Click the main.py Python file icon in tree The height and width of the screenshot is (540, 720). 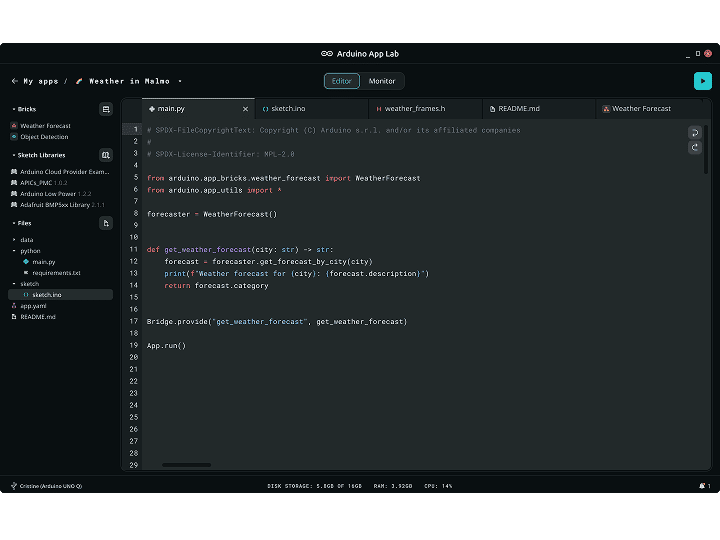26,262
